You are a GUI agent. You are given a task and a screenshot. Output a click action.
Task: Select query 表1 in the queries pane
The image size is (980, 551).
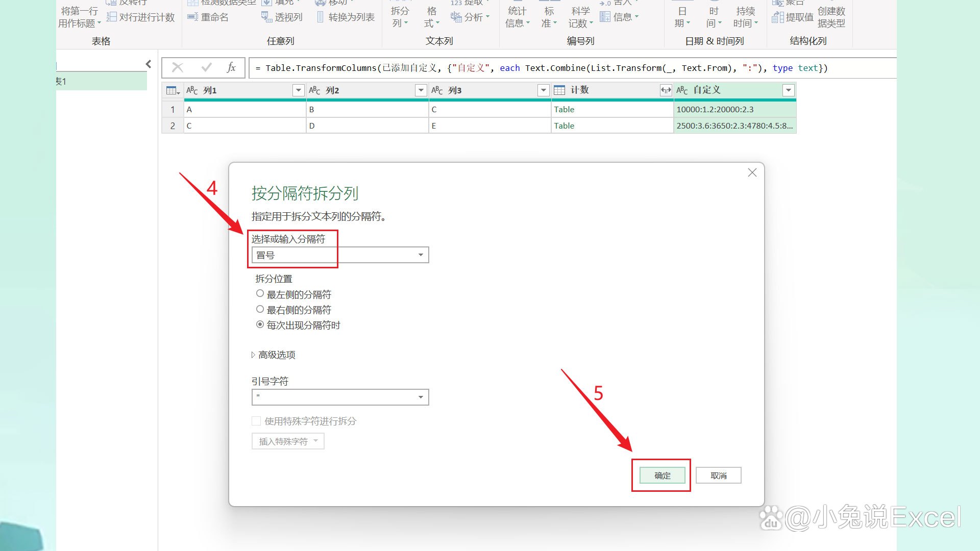[101, 81]
